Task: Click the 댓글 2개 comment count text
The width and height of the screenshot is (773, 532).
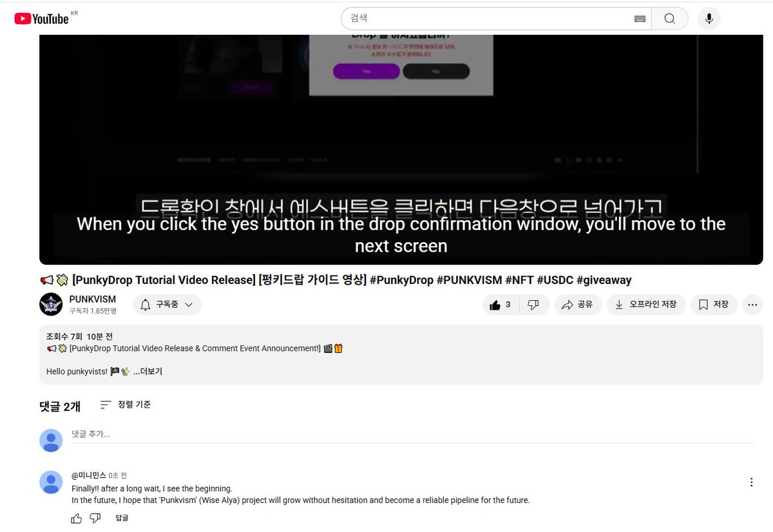Action: [60, 406]
